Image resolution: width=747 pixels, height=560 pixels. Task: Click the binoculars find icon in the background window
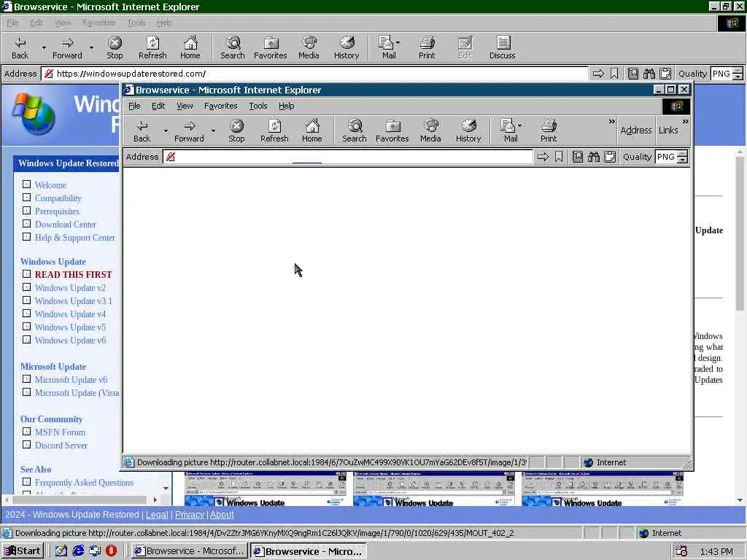point(649,74)
